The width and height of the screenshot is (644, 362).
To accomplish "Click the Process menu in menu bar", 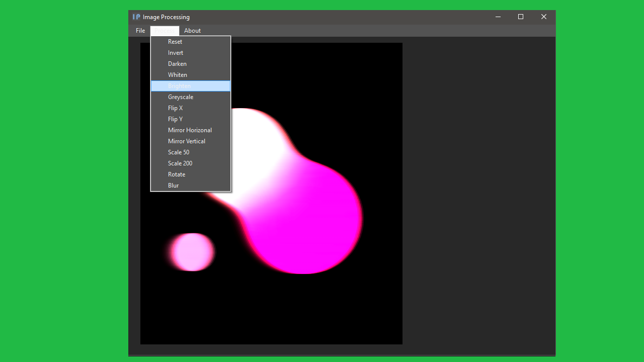I will click(x=165, y=31).
